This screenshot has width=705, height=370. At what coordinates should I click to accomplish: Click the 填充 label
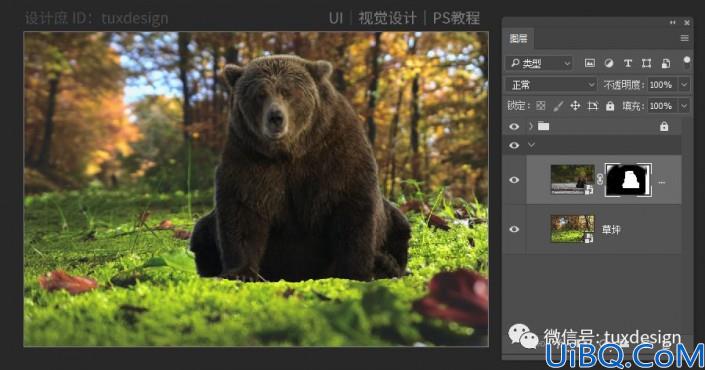point(634,106)
